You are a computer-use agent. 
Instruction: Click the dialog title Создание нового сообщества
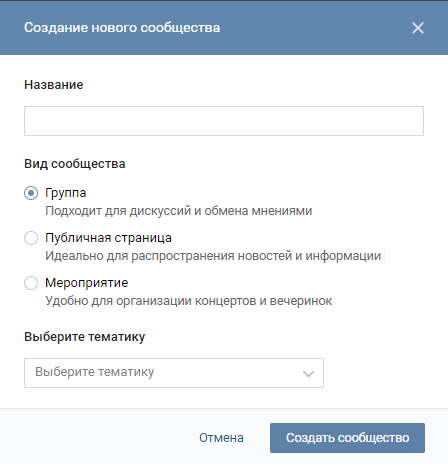[x=122, y=28]
